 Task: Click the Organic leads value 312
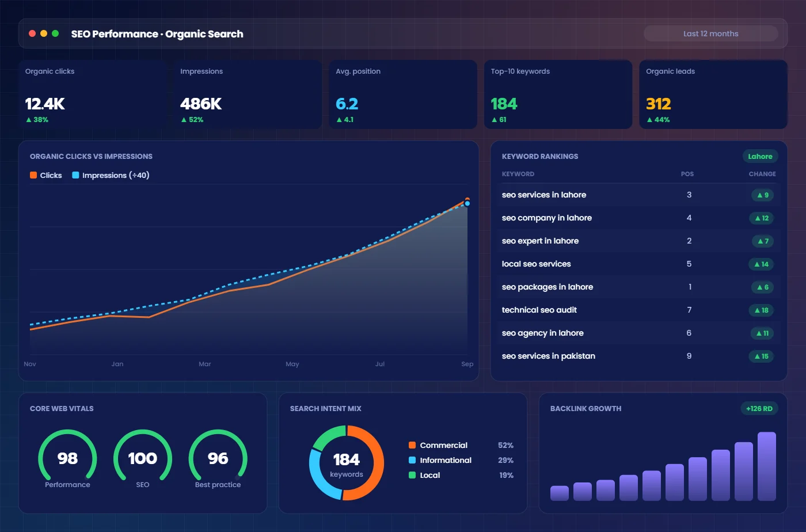[659, 104]
